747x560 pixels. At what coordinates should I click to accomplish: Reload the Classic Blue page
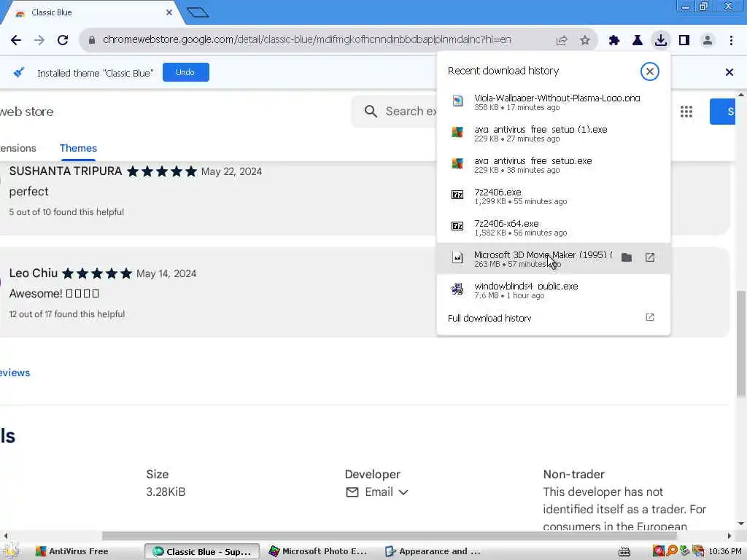coord(63,40)
